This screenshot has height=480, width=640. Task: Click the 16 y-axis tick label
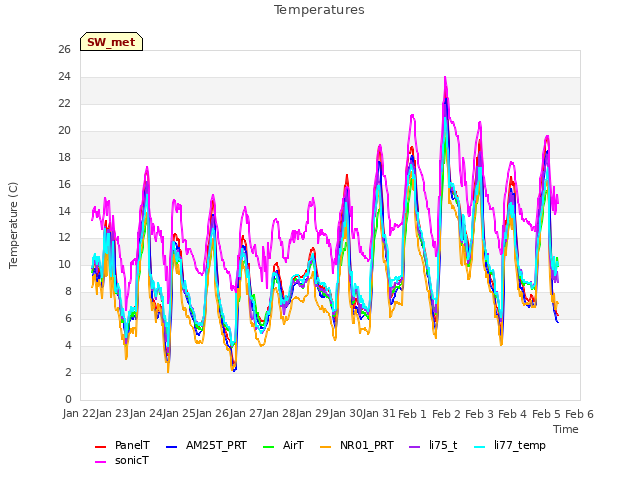tap(64, 184)
